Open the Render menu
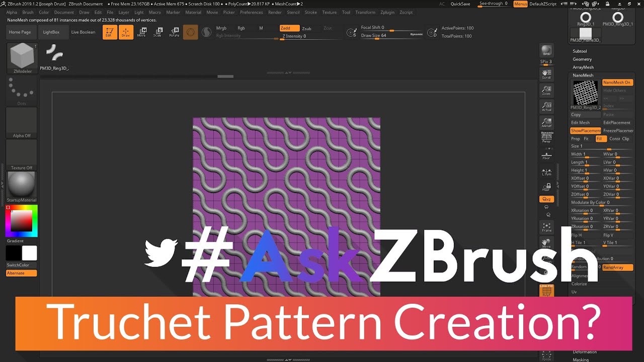This screenshot has width=644, height=362. tap(275, 12)
